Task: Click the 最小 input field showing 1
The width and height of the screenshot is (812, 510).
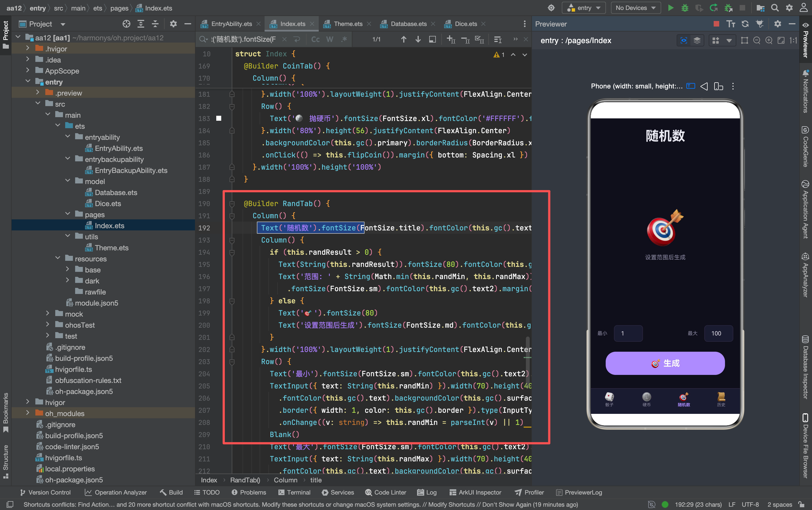Action: [x=628, y=333]
